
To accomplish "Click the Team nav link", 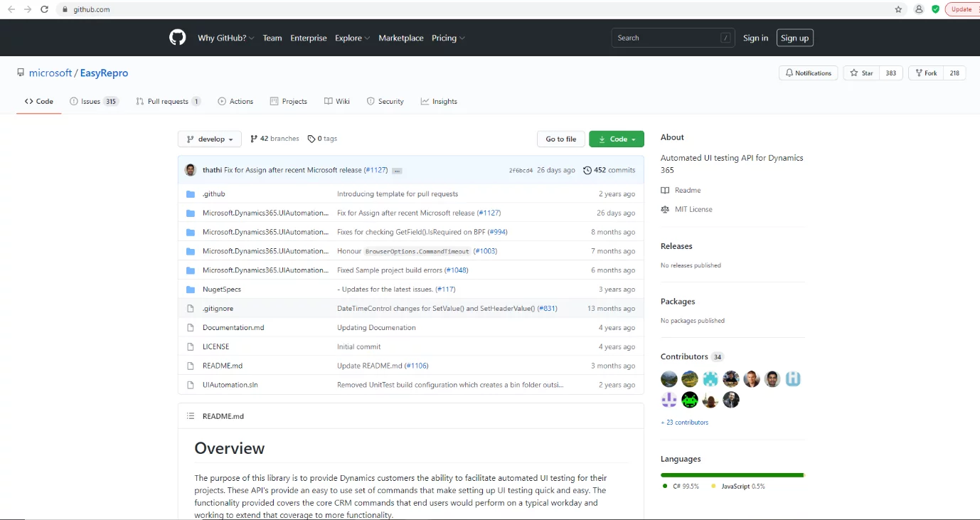I will pos(272,38).
